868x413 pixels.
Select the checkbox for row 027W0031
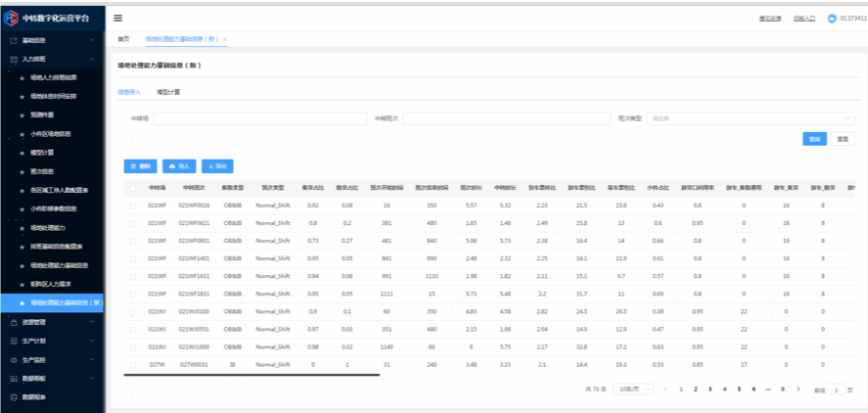coord(133,364)
